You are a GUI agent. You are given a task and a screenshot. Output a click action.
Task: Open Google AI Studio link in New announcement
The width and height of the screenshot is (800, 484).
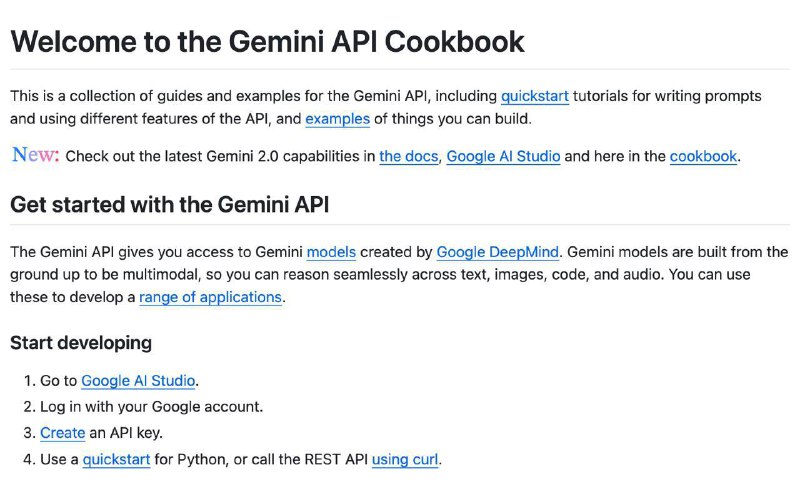click(504, 156)
